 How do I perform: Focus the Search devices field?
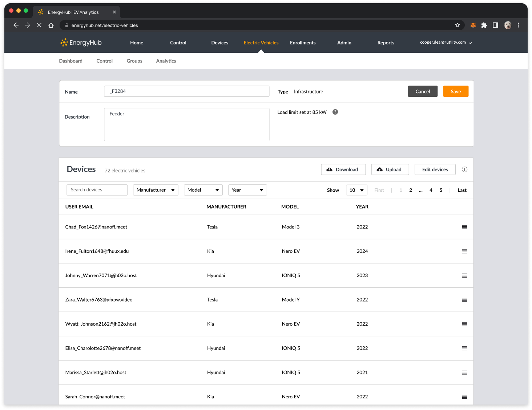point(97,190)
